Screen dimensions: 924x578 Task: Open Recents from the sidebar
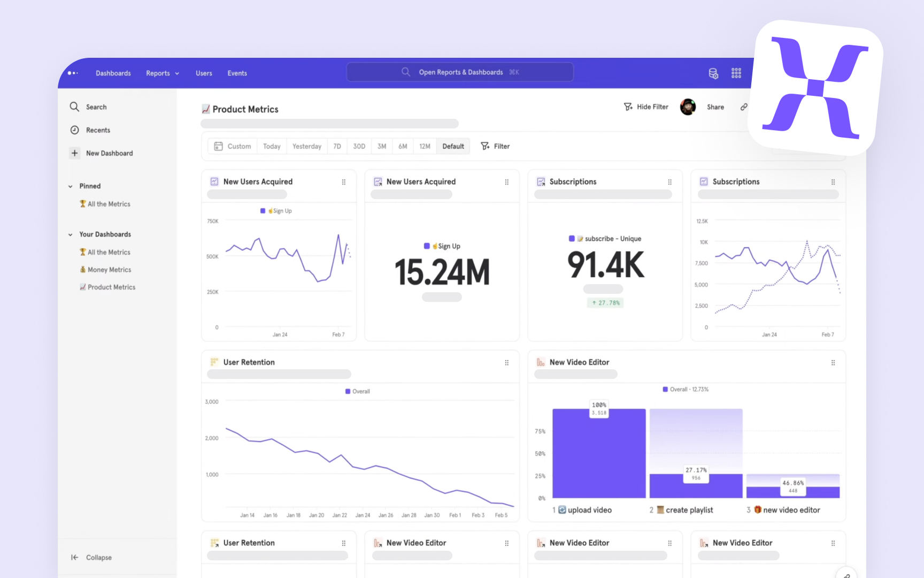point(97,130)
